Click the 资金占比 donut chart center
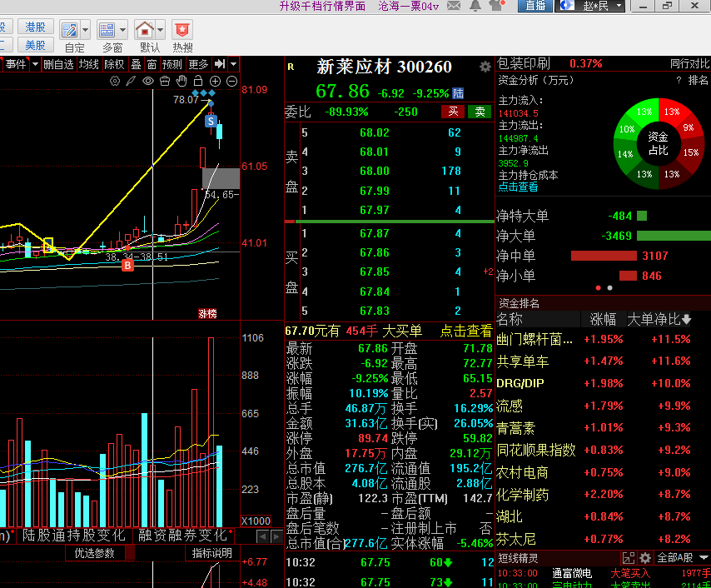This screenshot has width=711, height=588. pyautogui.click(x=658, y=143)
